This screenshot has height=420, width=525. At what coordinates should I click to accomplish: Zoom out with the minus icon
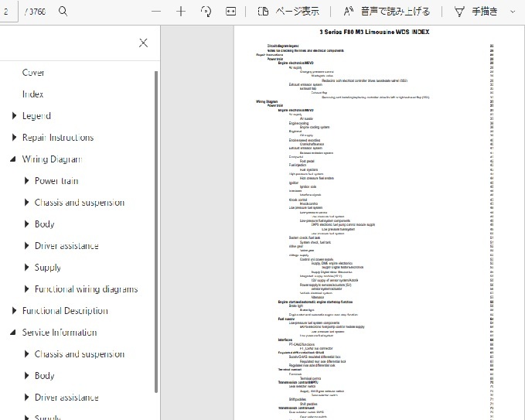tap(156, 12)
